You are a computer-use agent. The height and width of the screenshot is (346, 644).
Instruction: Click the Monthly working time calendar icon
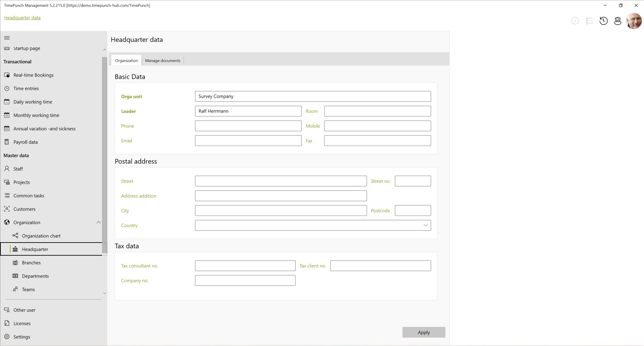(x=7, y=115)
